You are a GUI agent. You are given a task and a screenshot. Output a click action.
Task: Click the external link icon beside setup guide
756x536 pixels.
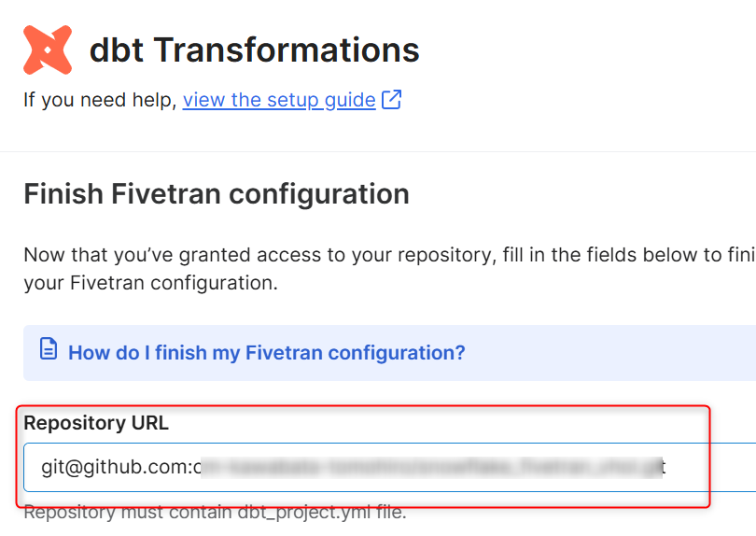click(x=391, y=100)
